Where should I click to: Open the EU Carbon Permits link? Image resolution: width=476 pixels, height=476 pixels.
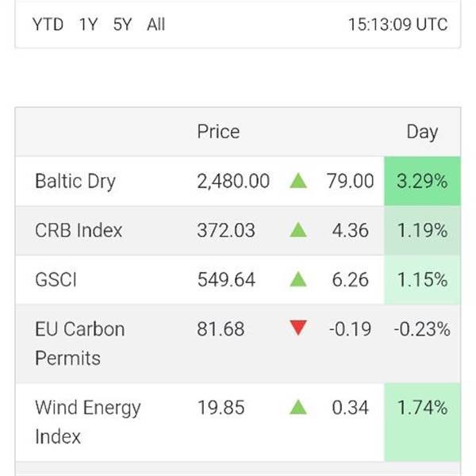[x=79, y=343]
